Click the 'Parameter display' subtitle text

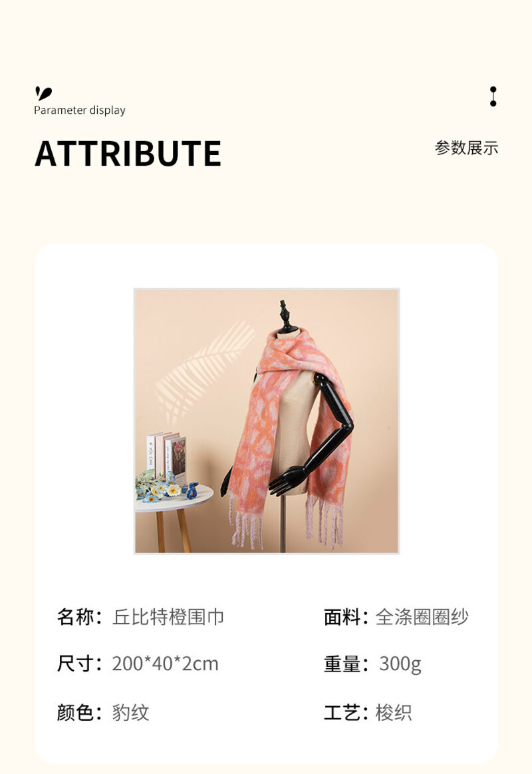79,110
